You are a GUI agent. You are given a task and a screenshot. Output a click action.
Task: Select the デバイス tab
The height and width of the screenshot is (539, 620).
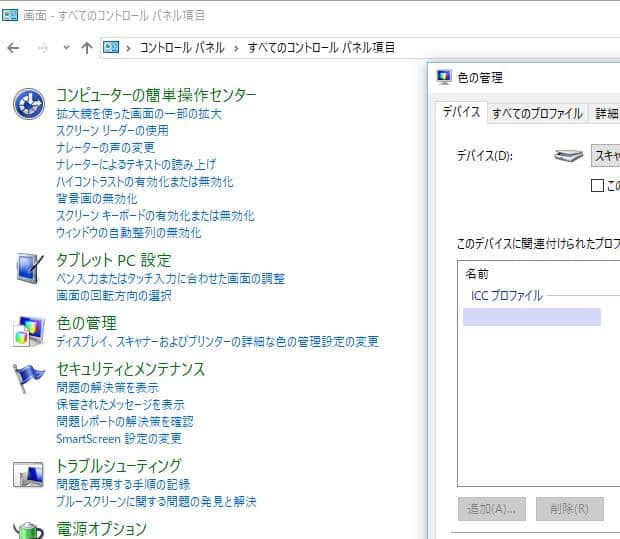[x=462, y=112]
